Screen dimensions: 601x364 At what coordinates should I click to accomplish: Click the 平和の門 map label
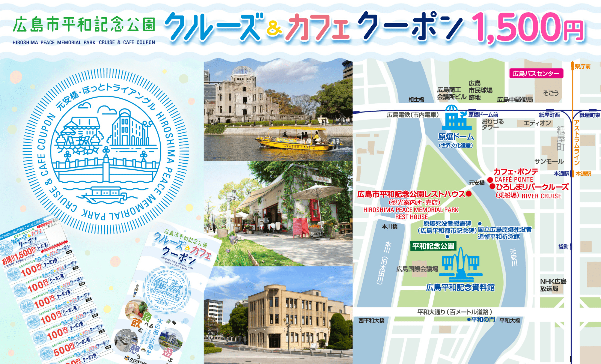[483, 319]
